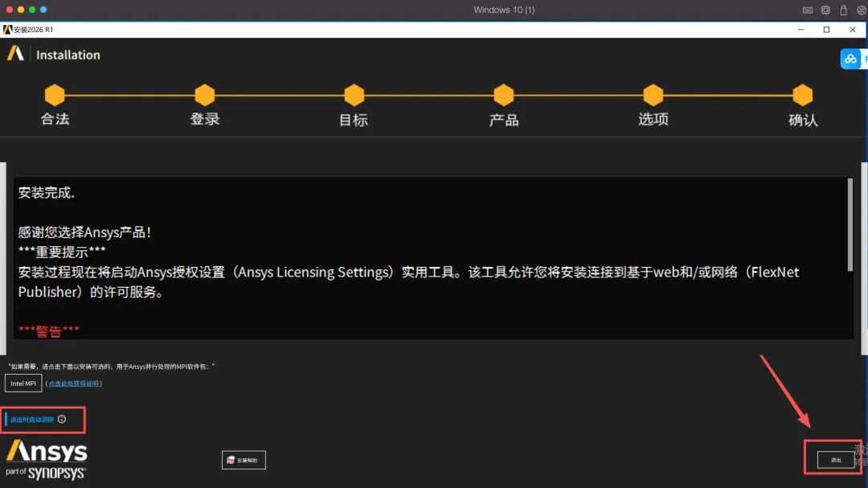868x488 pixels.
Task: Click the macOS yellow minimize dot
Action: pos(20,10)
